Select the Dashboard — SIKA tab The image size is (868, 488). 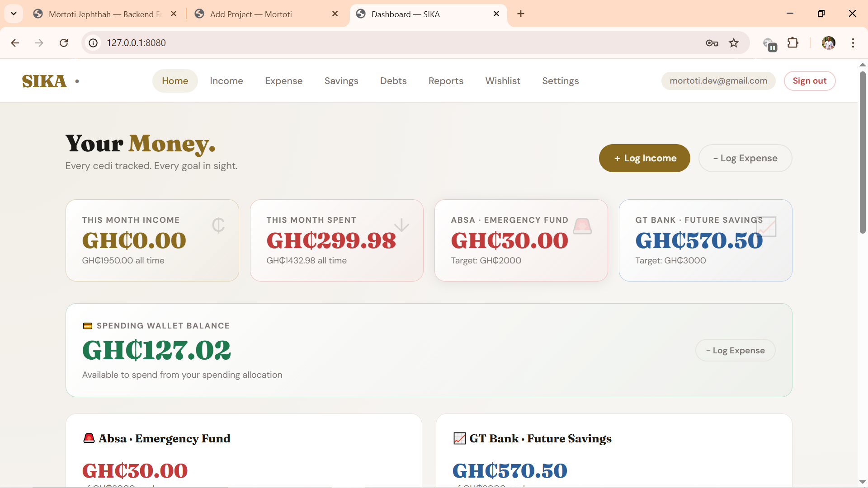tap(428, 14)
